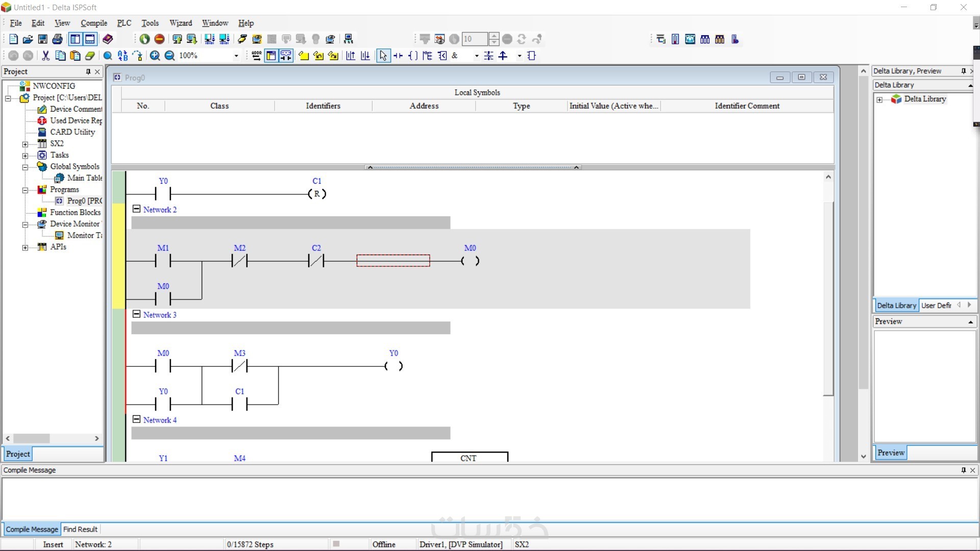Expand the Tasks tree node

coord(25,155)
